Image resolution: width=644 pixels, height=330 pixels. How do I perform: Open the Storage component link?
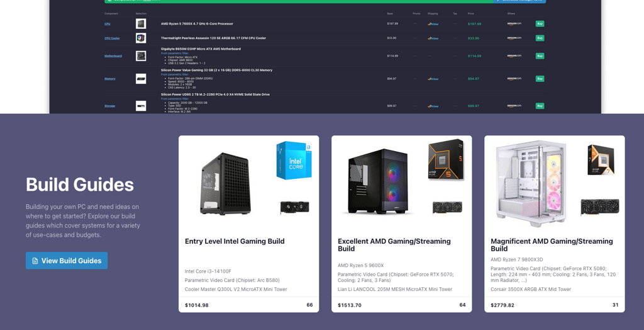pyautogui.click(x=109, y=106)
